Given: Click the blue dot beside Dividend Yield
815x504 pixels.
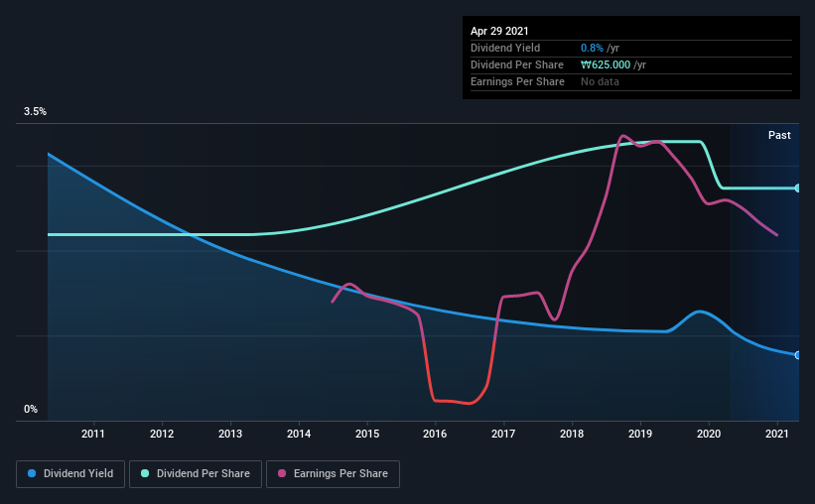Looking at the screenshot, I should pos(32,473).
